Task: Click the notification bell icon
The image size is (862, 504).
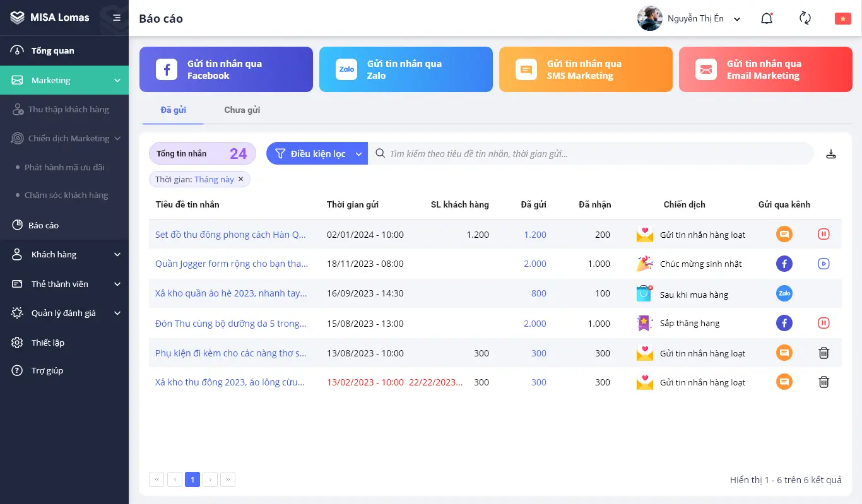Action: [x=767, y=18]
